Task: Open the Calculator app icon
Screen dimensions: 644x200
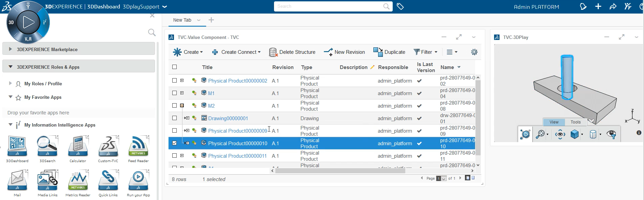Action: click(78, 147)
